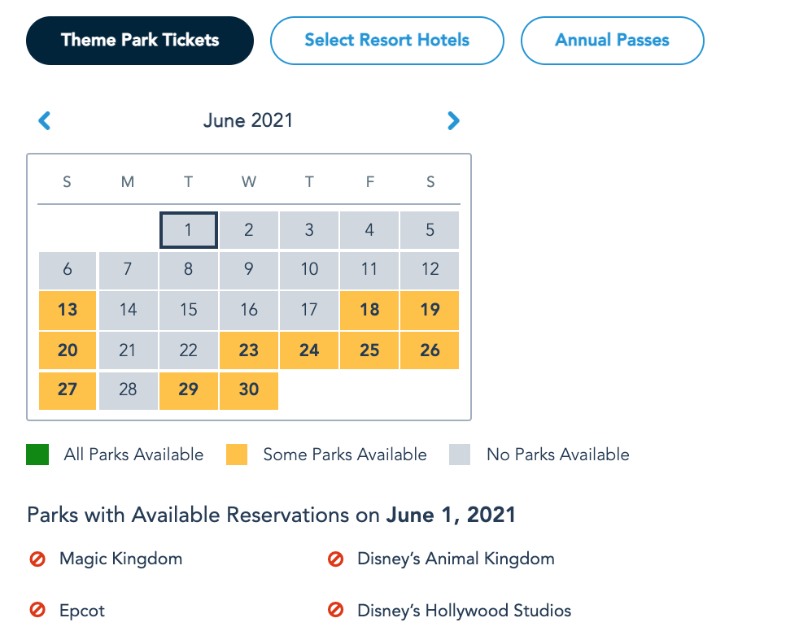
Task: Pick June 24 in the calendar
Action: coord(309,350)
